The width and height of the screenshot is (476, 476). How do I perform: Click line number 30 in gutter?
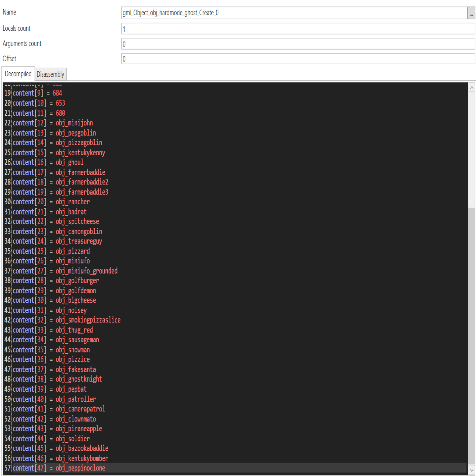pyautogui.click(x=7, y=202)
